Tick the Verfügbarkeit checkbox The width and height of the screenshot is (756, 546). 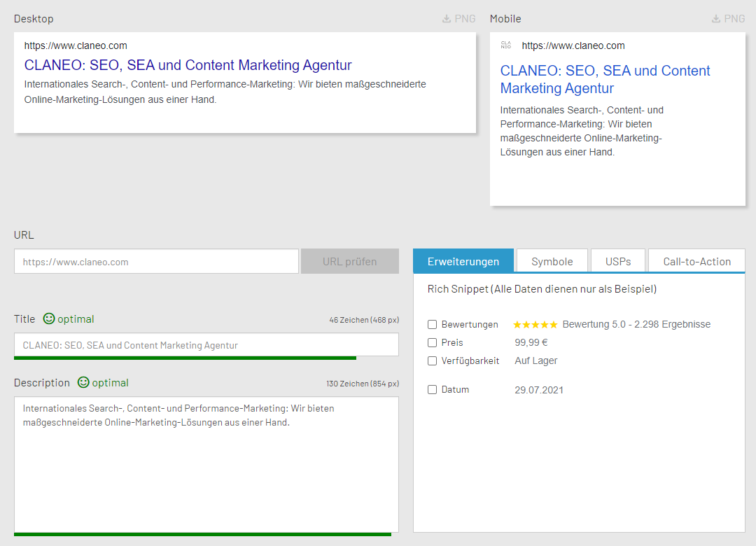tap(432, 360)
